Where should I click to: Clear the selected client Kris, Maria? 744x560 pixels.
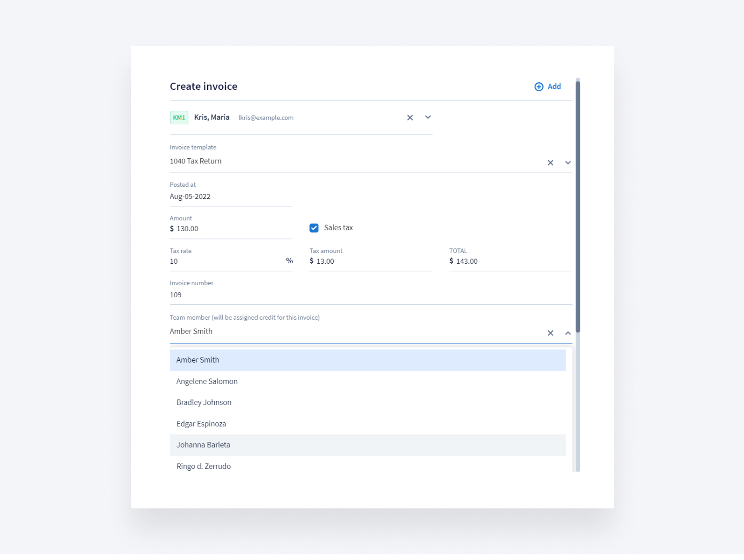point(410,118)
